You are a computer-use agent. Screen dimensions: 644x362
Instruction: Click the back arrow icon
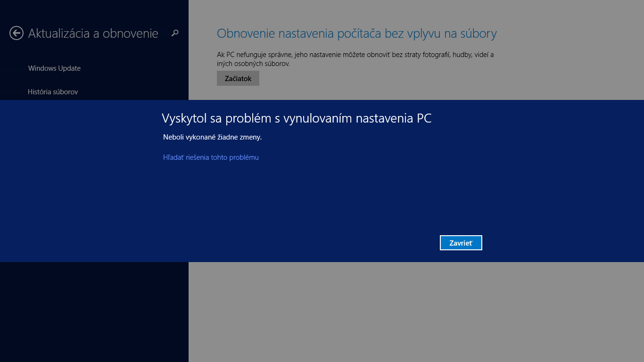click(x=17, y=33)
